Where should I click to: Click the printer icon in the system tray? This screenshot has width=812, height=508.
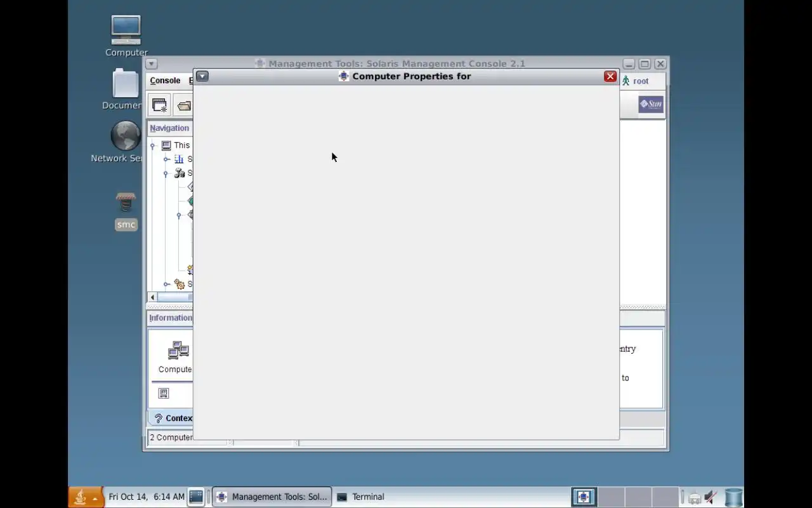pyautogui.click(x=695, y=498)
